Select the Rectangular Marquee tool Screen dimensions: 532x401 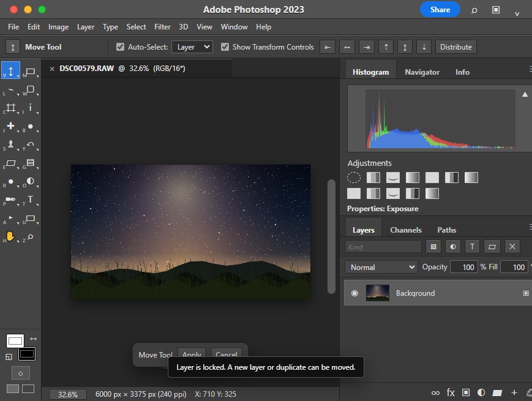[x=30, y=71]
